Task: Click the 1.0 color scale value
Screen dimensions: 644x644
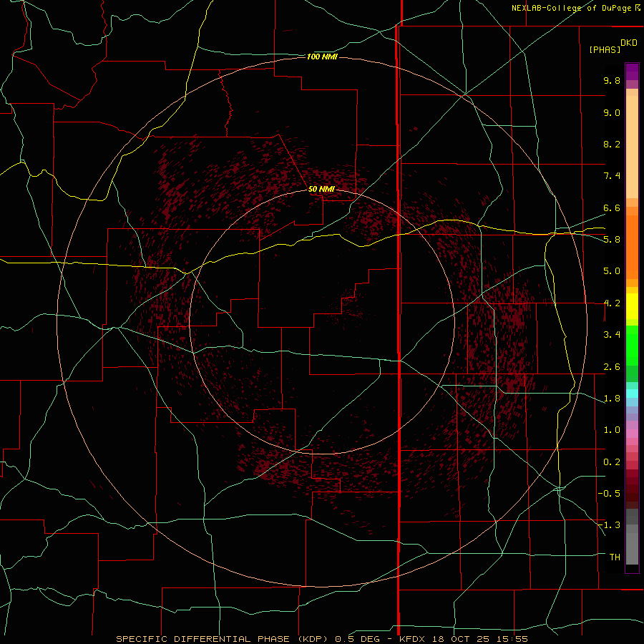Action: [612, 430]
